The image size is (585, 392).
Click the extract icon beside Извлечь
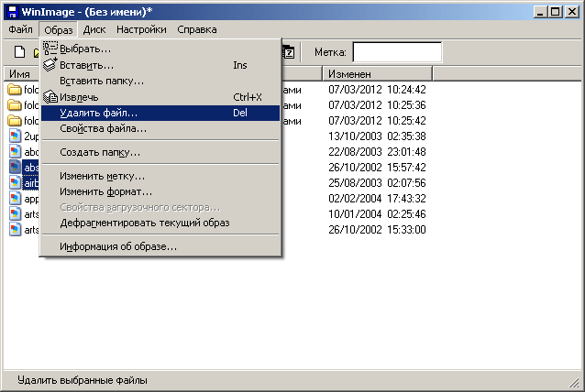50,97
